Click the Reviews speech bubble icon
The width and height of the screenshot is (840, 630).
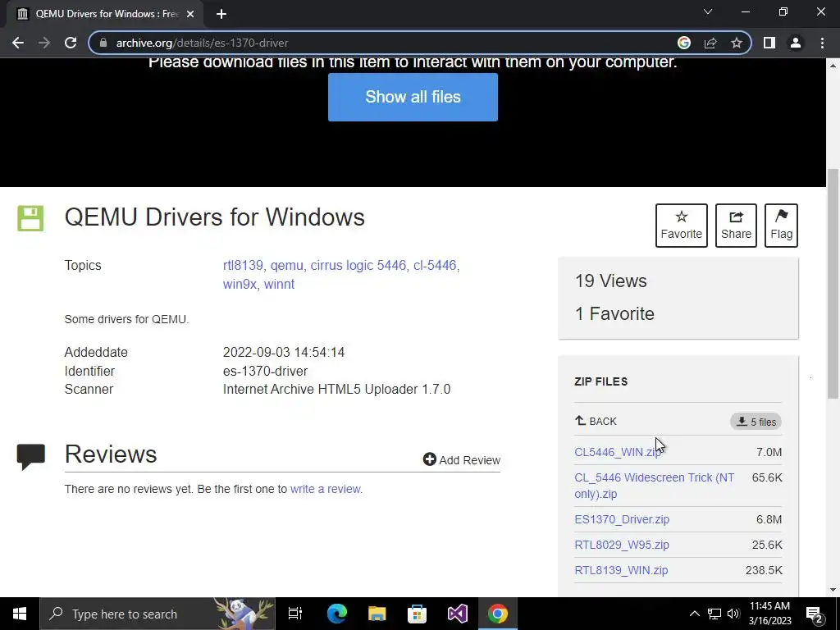pyautogui.click(x=31, y=456)
